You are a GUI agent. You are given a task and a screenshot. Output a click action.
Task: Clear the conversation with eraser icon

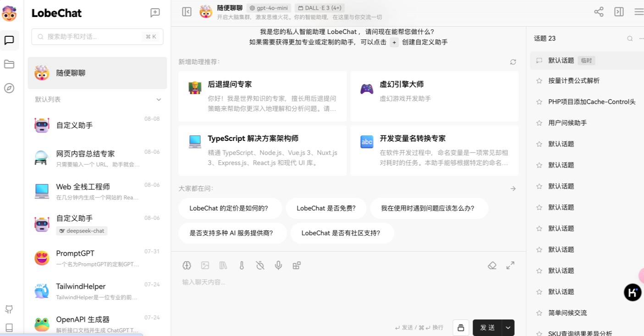pyautogui.click(x=492, y=265)
